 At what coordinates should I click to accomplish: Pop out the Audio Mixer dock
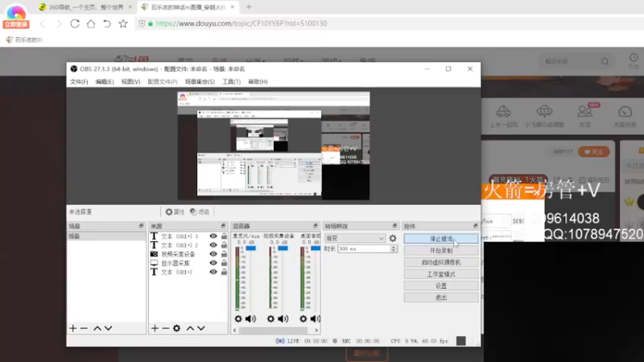[316, 226]
